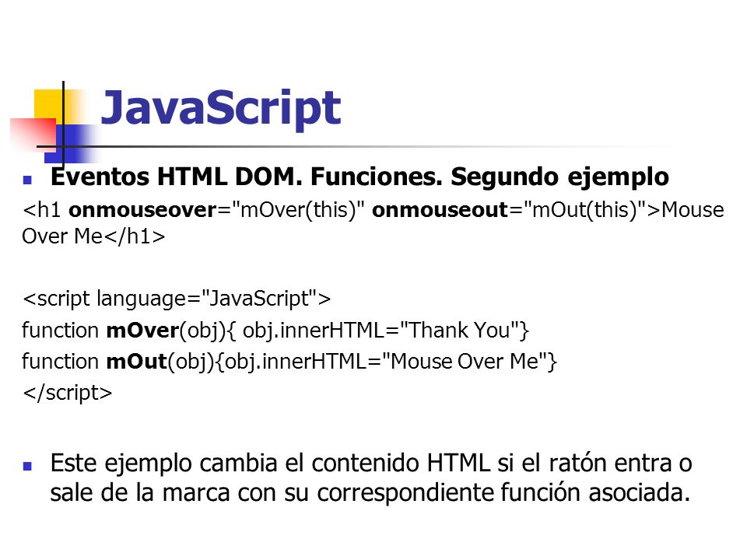Click the heading 'Eventos HTML DOM. Funciones. Segundo ejemplo'
The image size is (747, 560).
click(359, 177)
